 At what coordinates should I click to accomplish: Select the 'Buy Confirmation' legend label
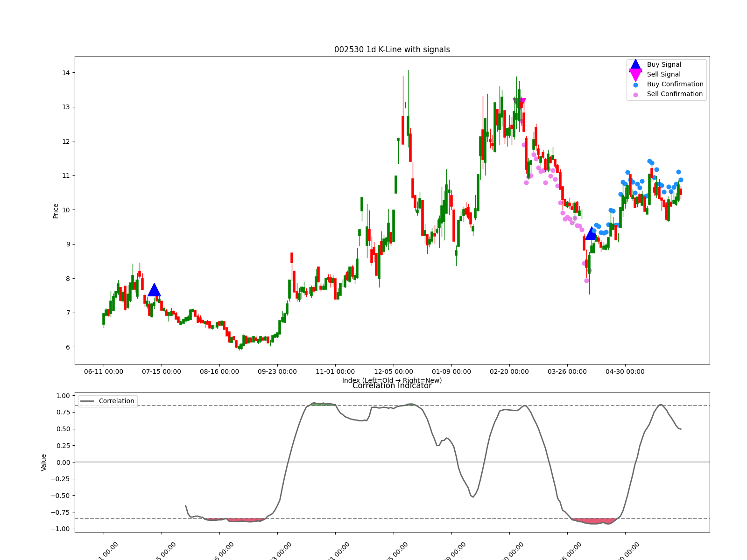point(675,84)
